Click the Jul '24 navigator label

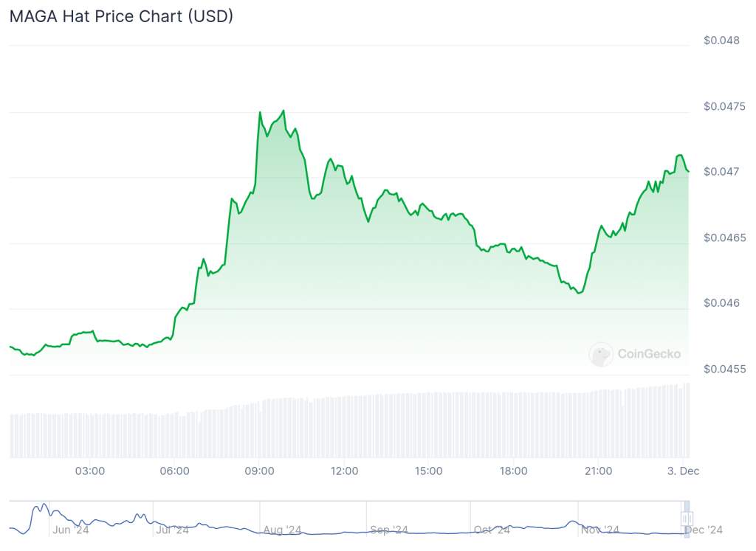(x=173, y=530)
